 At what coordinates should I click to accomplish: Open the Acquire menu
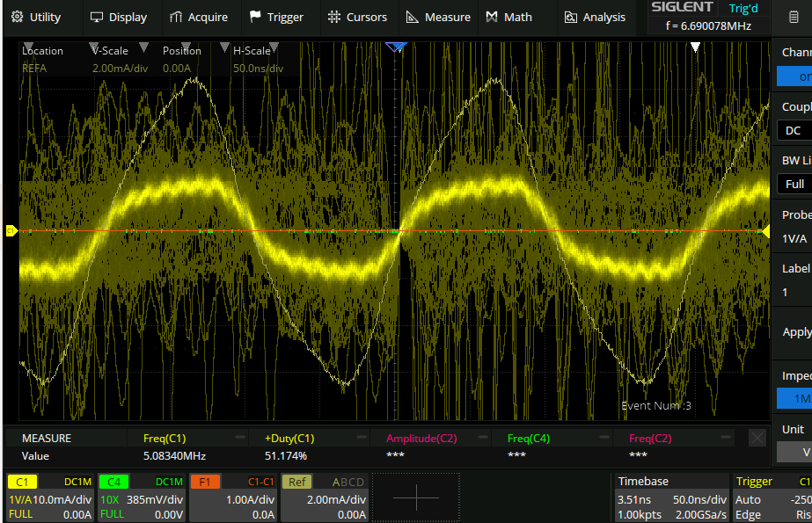click(198, 17)
